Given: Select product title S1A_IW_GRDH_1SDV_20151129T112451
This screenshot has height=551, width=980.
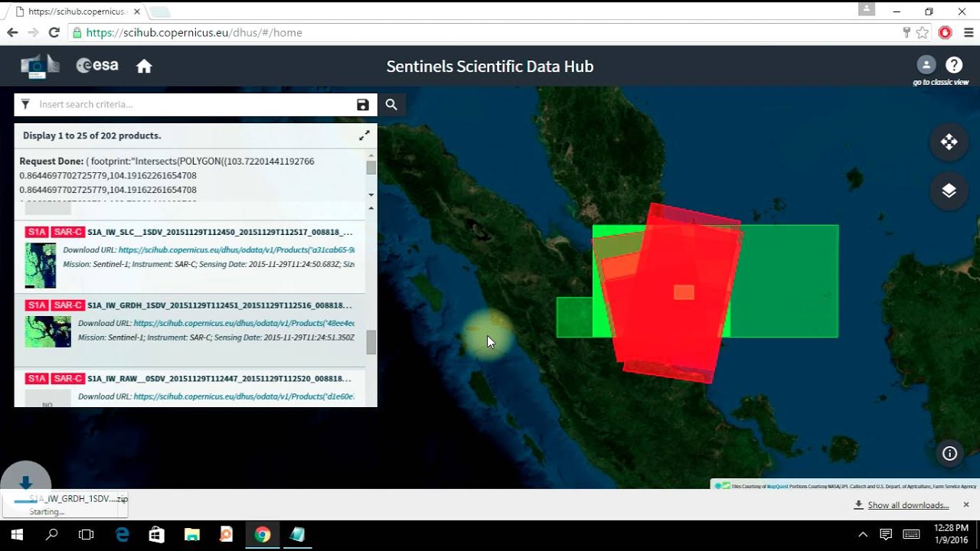Looking at the screenshot, I should (x=220, y=305).
